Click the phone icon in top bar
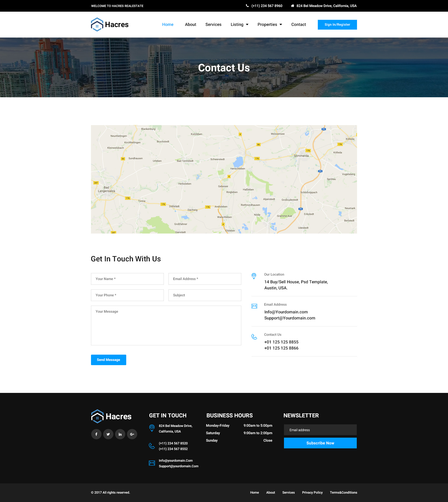The height and width of the screenshot is (502, 448). point(247,6)
